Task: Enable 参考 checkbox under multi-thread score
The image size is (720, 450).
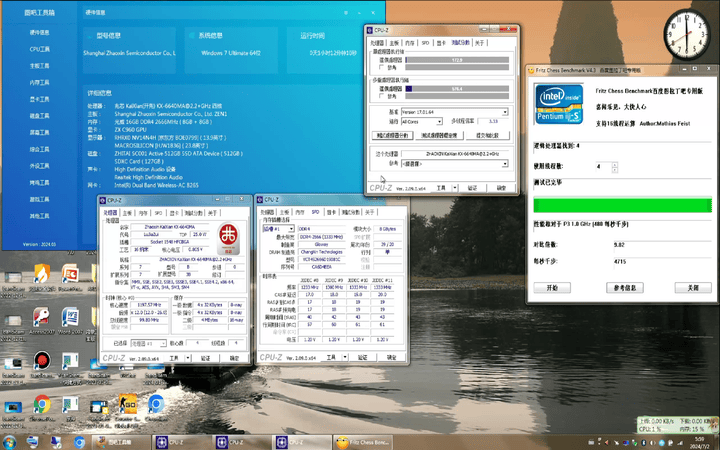Action: pos(381,96)
